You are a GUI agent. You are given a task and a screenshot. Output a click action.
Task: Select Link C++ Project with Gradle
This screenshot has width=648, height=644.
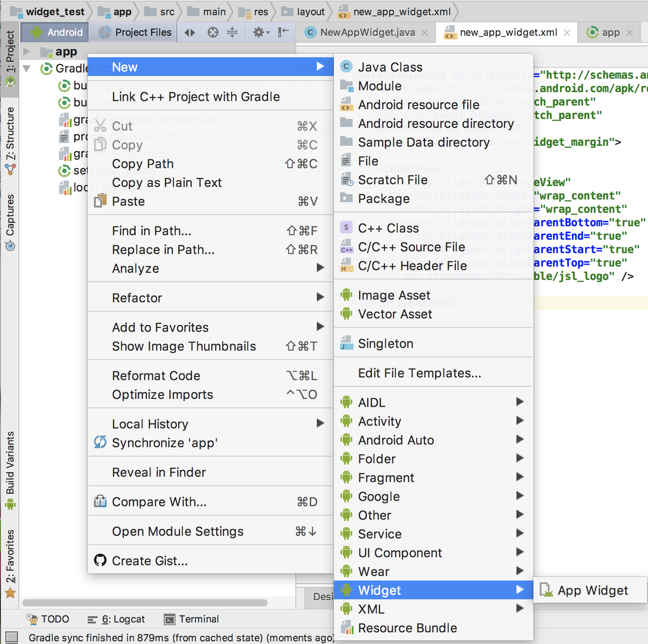(x=210, y=97)
